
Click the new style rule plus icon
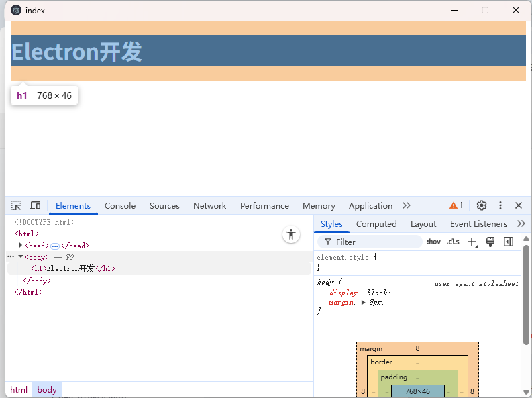tap(472, 242)
